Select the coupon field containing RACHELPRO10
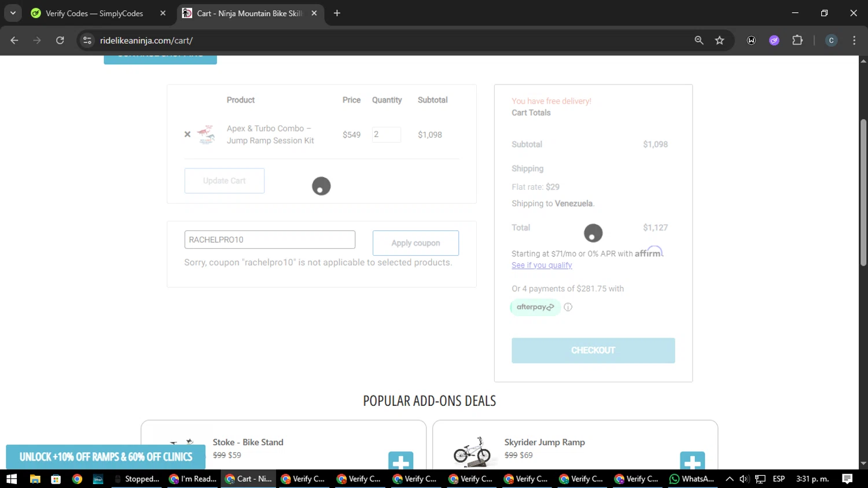868x488 pixels. [x=270, y=240]
